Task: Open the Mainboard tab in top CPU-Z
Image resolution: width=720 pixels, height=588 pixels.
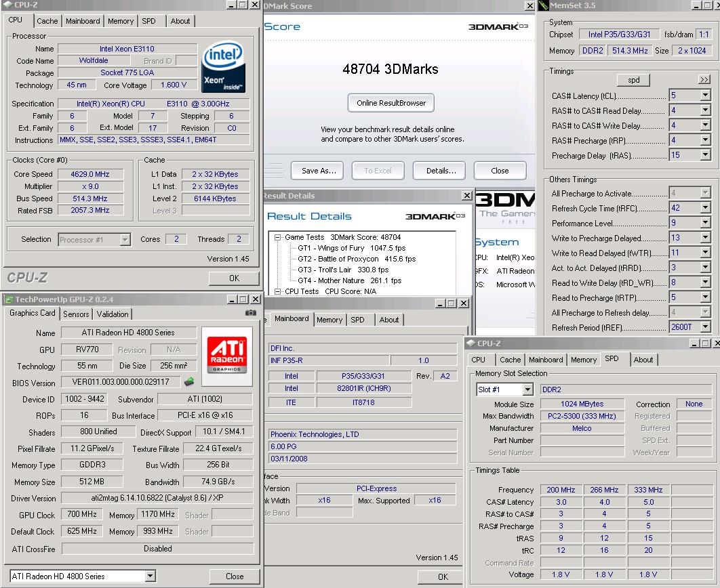Action: (83, 21)
